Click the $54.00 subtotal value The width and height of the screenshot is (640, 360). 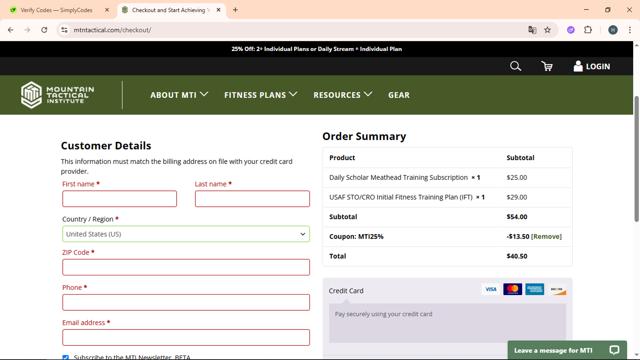(x=517, y=217)
